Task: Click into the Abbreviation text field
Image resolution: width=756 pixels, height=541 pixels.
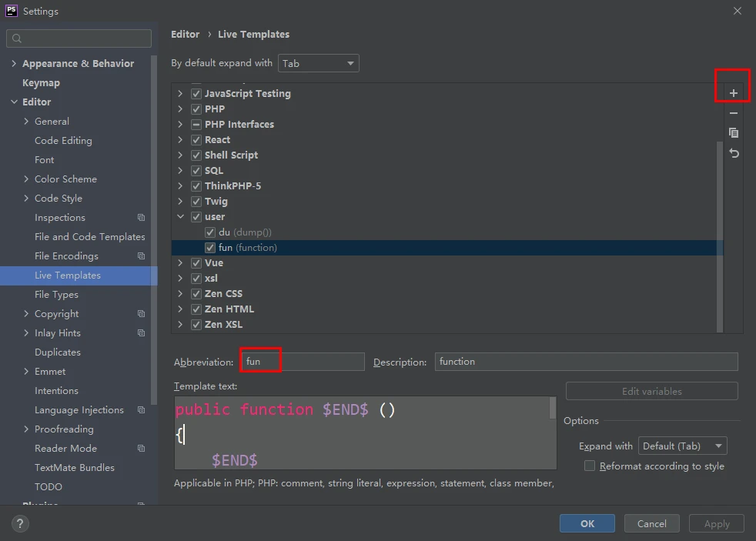Action: [302, 362]
